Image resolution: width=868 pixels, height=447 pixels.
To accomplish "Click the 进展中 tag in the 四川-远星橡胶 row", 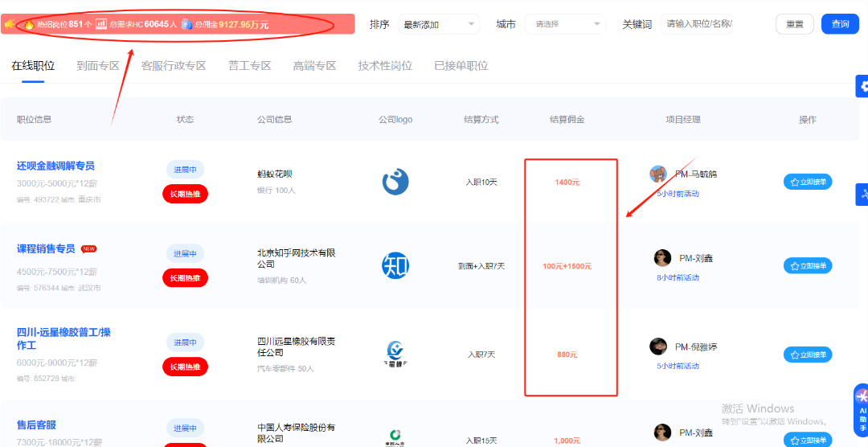I will [x=186, y=342].
